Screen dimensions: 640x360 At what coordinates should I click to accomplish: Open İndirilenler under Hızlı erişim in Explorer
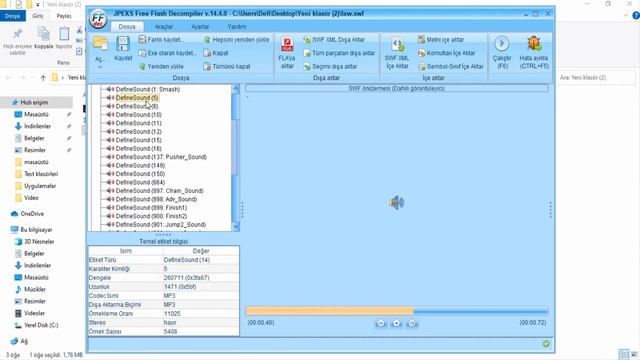click(37, 127)
